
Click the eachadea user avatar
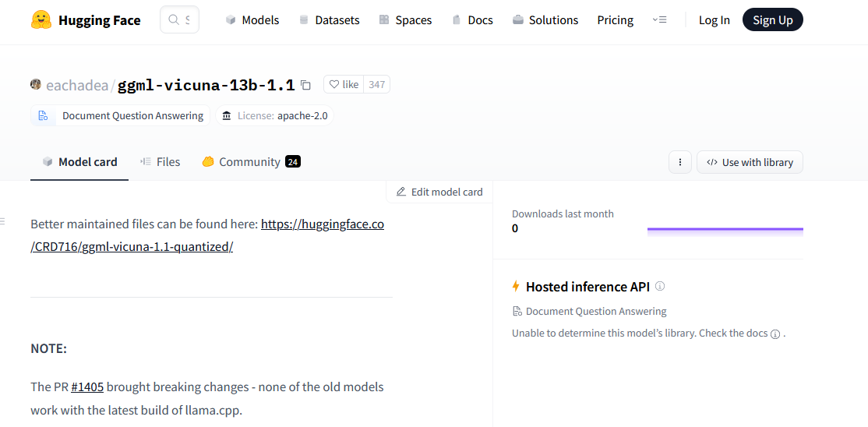point(36,84)
